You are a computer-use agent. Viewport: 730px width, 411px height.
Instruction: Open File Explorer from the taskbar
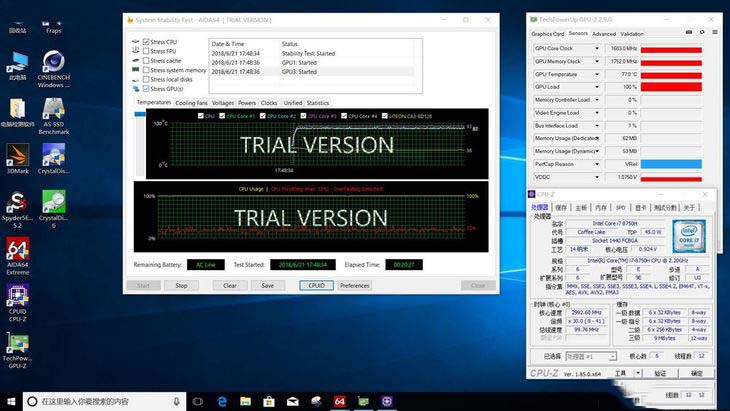tap(245, 401)
